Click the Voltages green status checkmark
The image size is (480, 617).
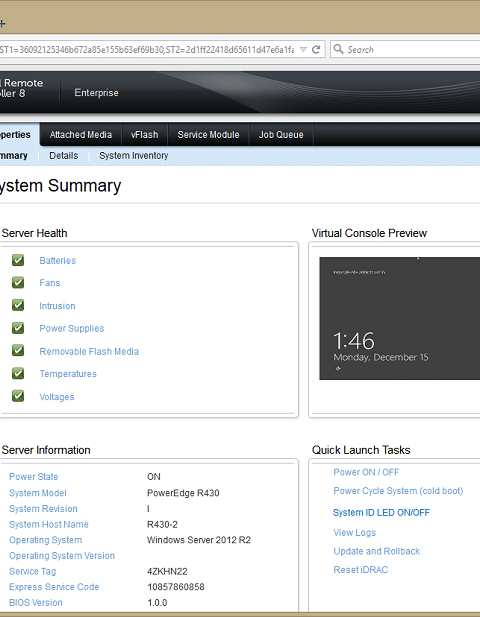click(x=18, y=396)
